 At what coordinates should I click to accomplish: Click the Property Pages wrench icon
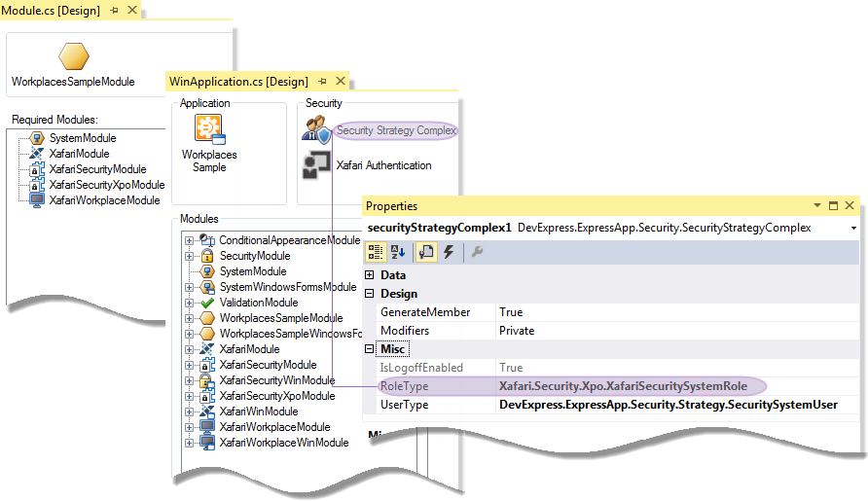(477, 252)
